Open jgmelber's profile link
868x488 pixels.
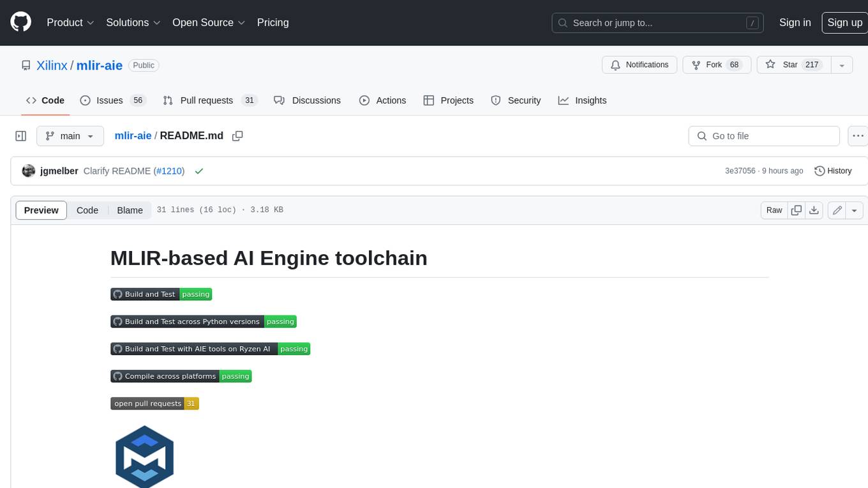(59, 171)
